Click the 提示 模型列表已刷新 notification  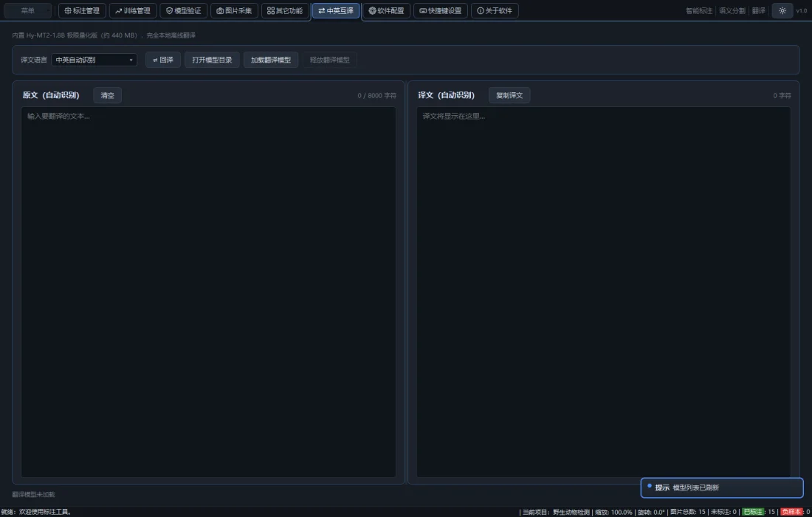722,487
